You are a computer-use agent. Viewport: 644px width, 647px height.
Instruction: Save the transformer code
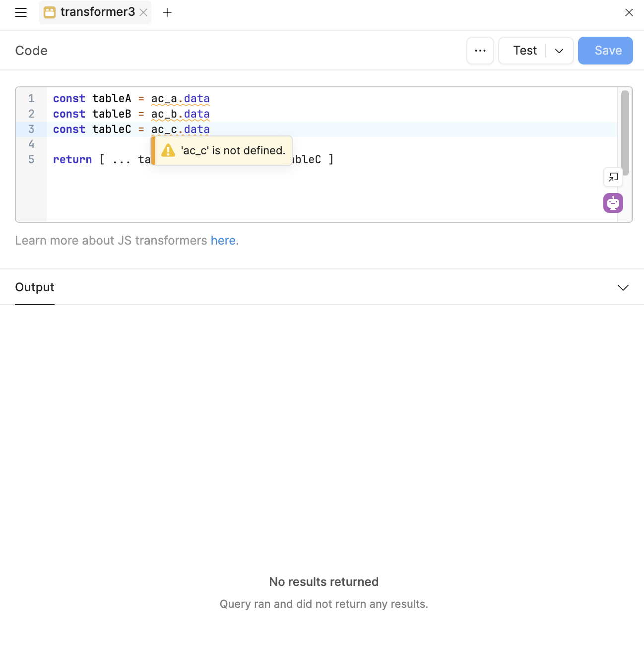tap(605, 51)
